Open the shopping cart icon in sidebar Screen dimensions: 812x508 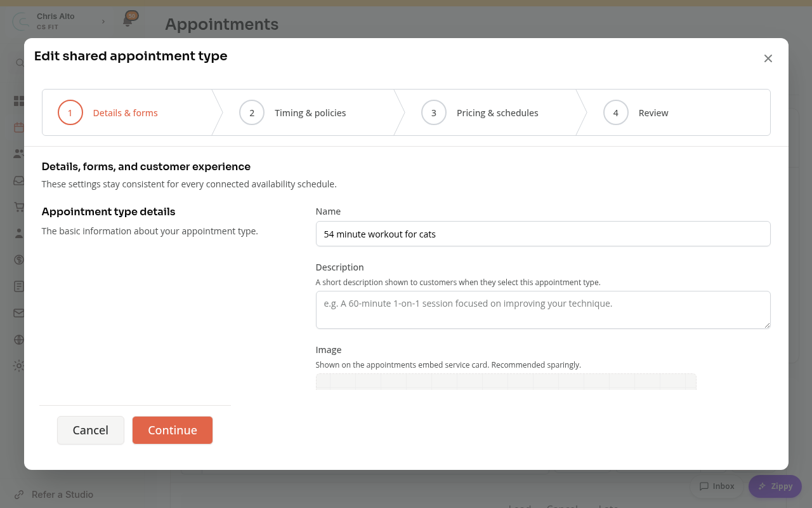19,207
